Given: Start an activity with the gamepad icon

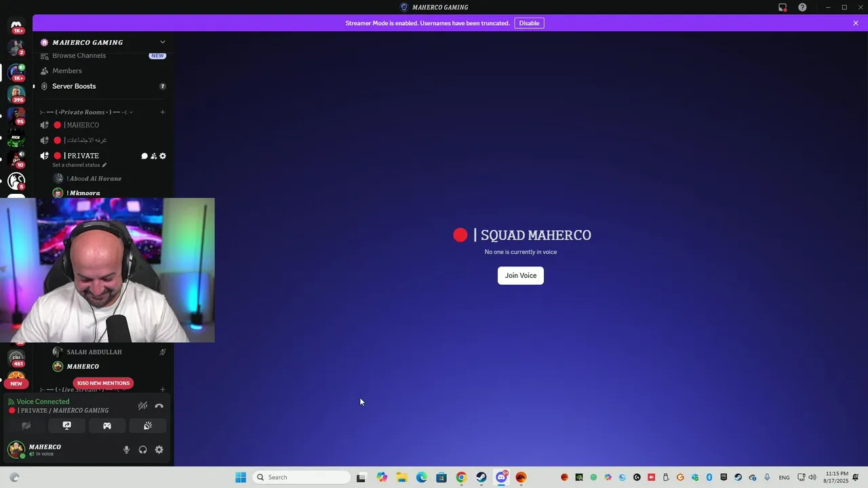Looking at the screenshot, I should click(107, 426).
